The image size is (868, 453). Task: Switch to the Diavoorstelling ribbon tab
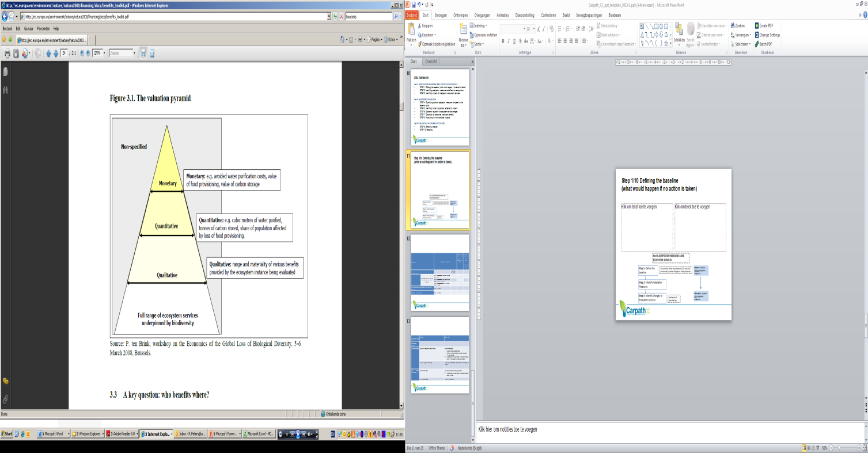(525, 15)
